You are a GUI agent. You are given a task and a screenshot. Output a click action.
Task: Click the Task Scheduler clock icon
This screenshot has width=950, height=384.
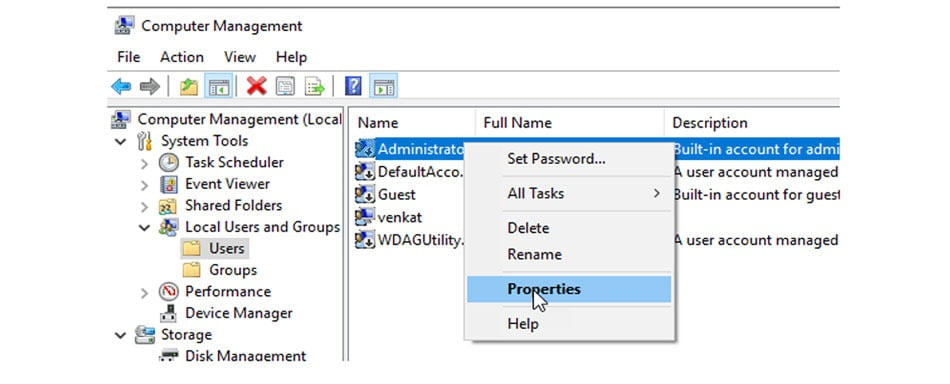(x=168, y=162)
